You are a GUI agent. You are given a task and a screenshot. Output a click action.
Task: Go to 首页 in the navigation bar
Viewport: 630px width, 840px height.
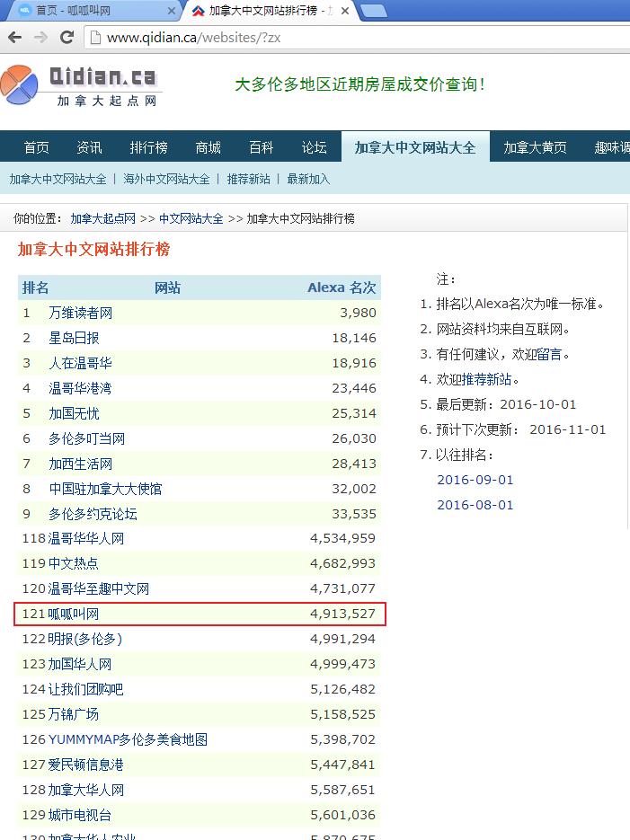point(37,147)
